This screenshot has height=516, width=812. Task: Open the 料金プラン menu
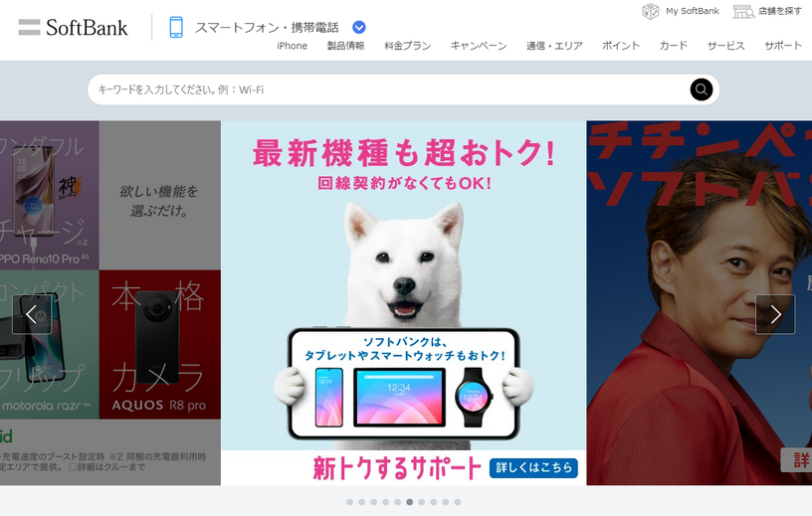click(408, 46)
